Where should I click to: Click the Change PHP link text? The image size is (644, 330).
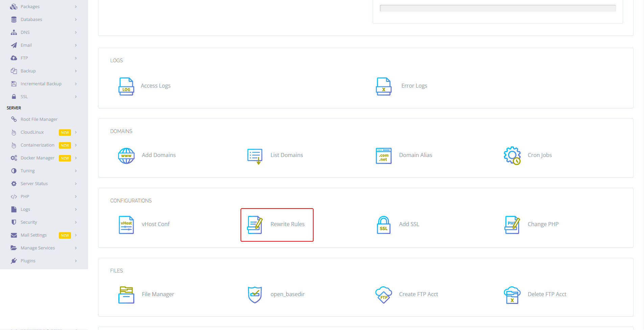coord(543,224)
